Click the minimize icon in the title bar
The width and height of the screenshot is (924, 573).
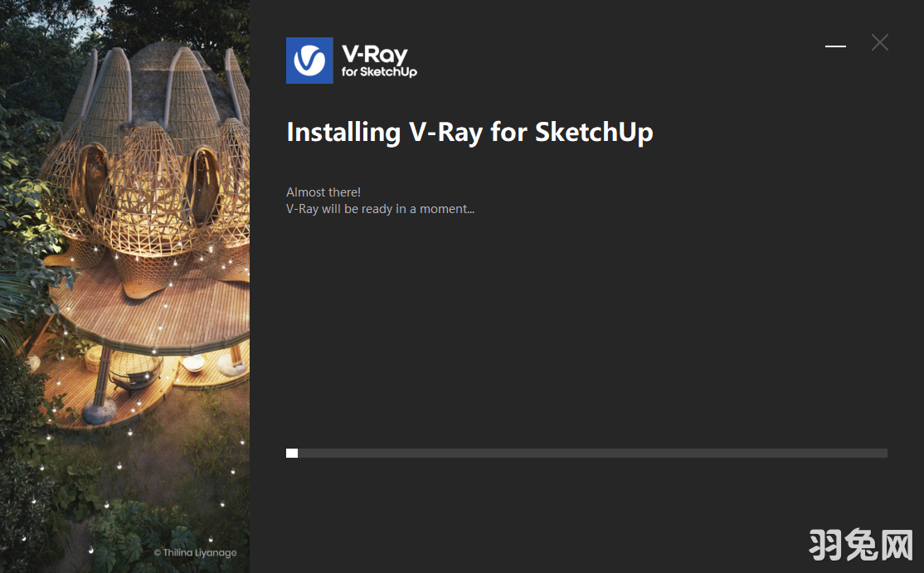coord(835,47)
